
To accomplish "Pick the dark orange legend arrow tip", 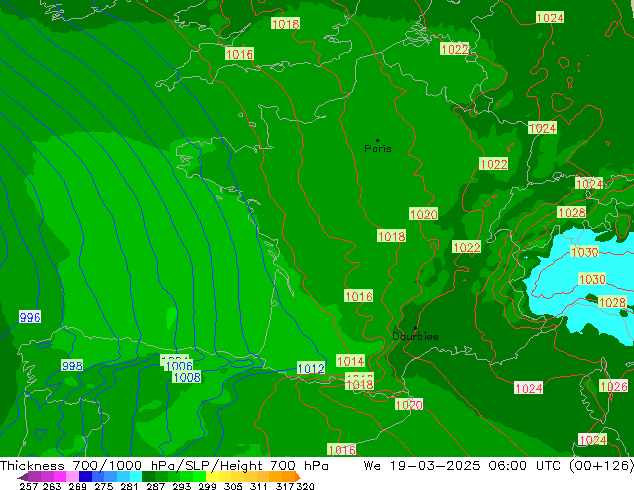I will click(298, 477).
